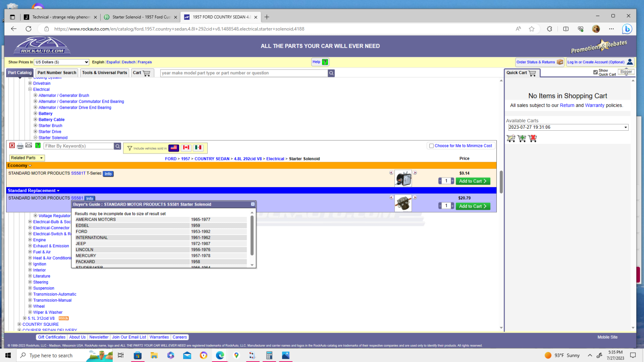Click the catalog pane vertical scrollbar thumb
This screenshot has width=644, height=362.
501,182
